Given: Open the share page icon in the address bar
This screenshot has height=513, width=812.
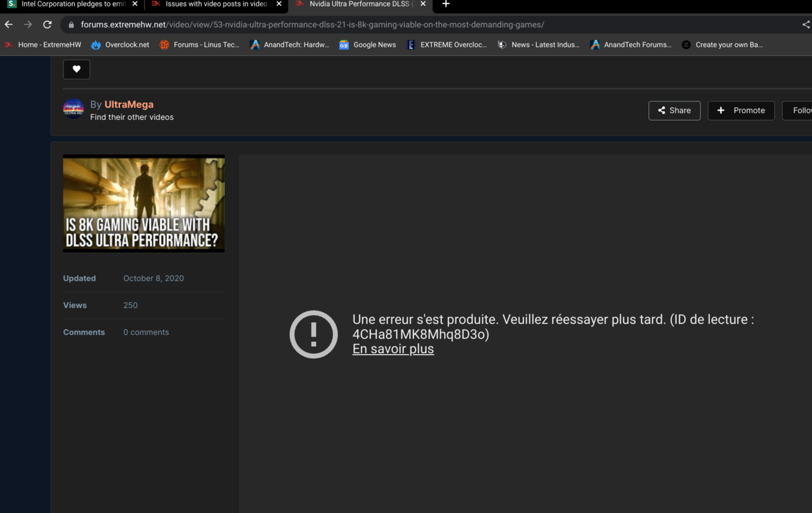Looking at the screenshot, I should tap(806, 24).
